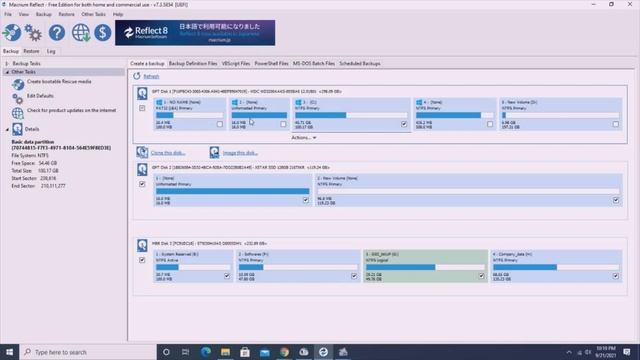The height and width of the screenshot is (360, 640).
Task: Switch to the Log main tab
Action: [x=51, y=51]
